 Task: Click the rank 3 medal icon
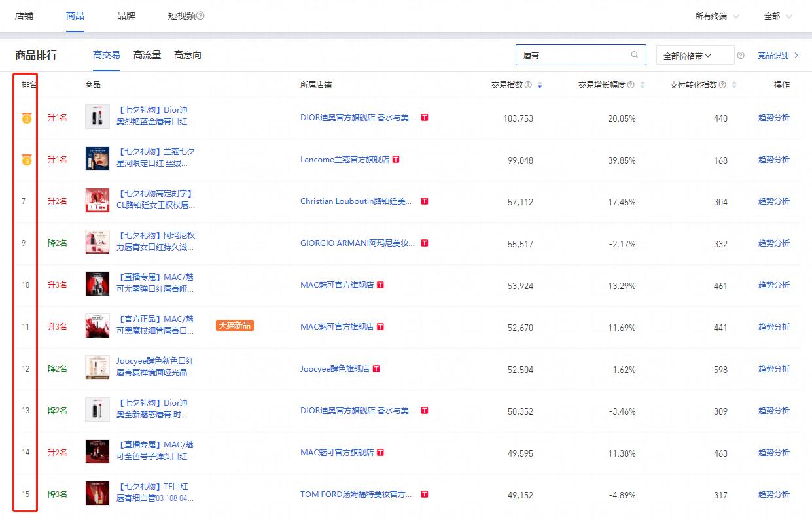(x=26, y=160)
